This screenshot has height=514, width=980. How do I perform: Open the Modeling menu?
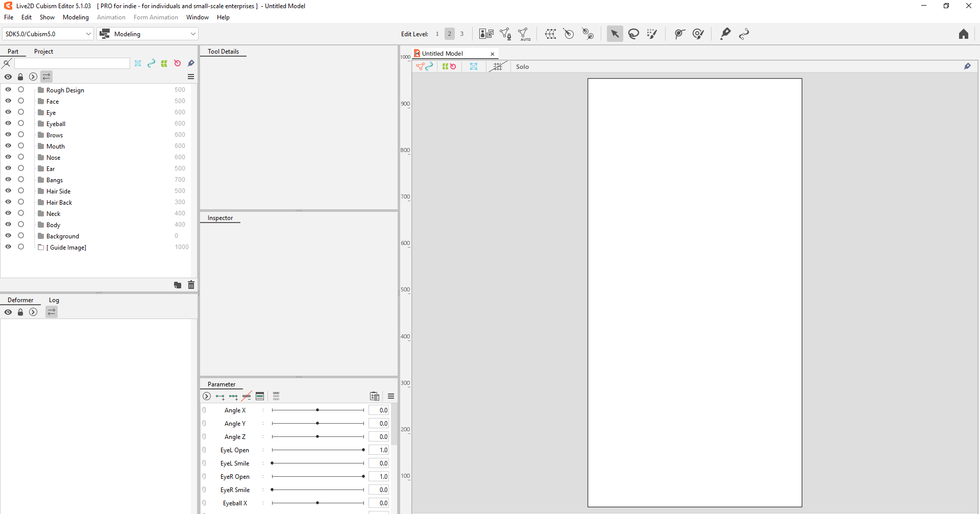pyautogui.click(x=76, y=17)
